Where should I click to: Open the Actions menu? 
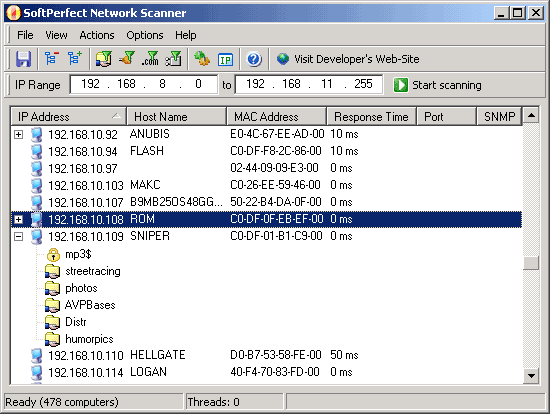point(97,35)
